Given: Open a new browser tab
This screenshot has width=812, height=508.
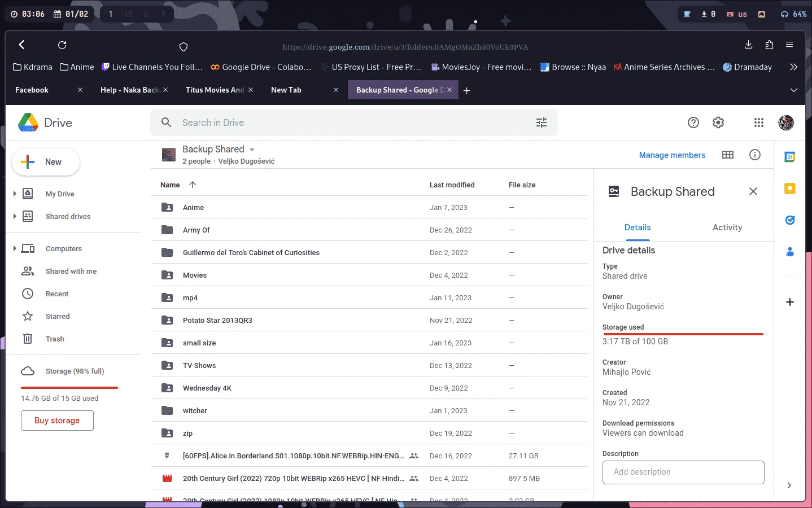Looking at the screenshot, I should pyautogui.click(x=467, y=90).
